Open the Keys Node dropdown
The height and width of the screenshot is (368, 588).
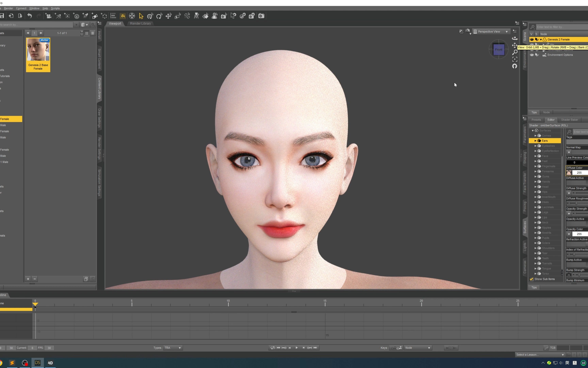pyautogui.click(x=418, y=348)
